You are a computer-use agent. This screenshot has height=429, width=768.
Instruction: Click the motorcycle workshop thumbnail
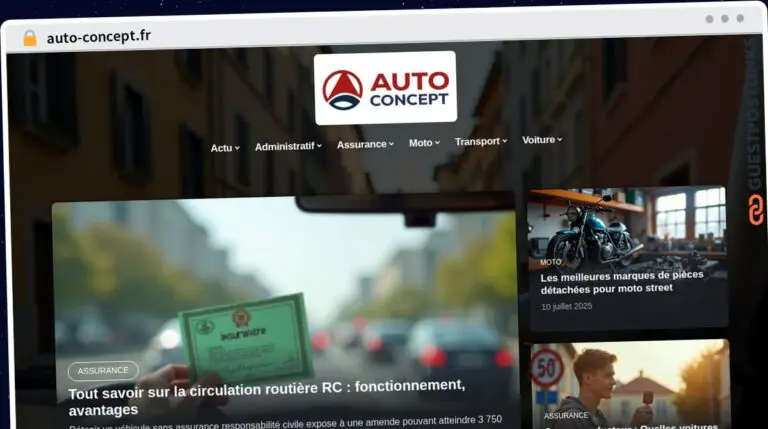pyautogui.click(x=627, y=225)
